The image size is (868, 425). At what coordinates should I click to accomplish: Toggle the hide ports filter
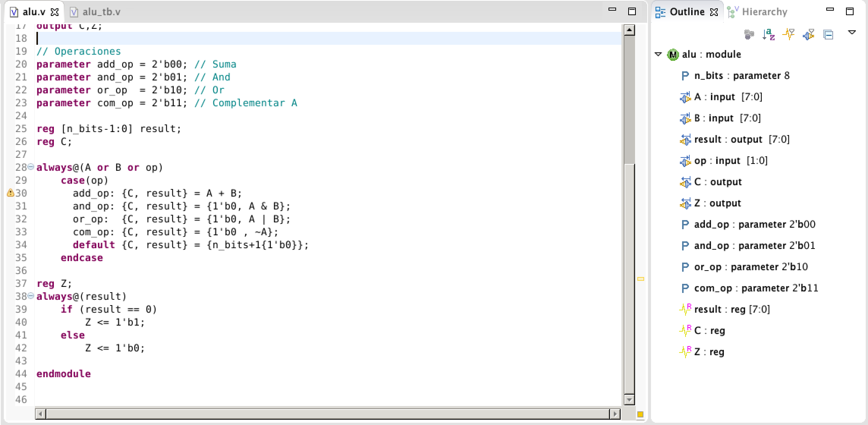coord(808,35)
